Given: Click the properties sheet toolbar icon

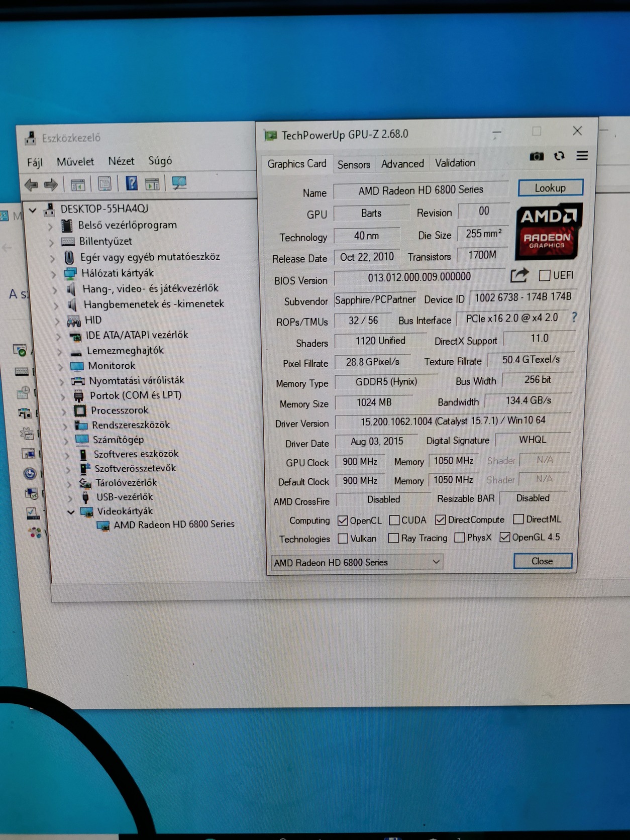Looking at the screenshot, I should tap(104, 184).
